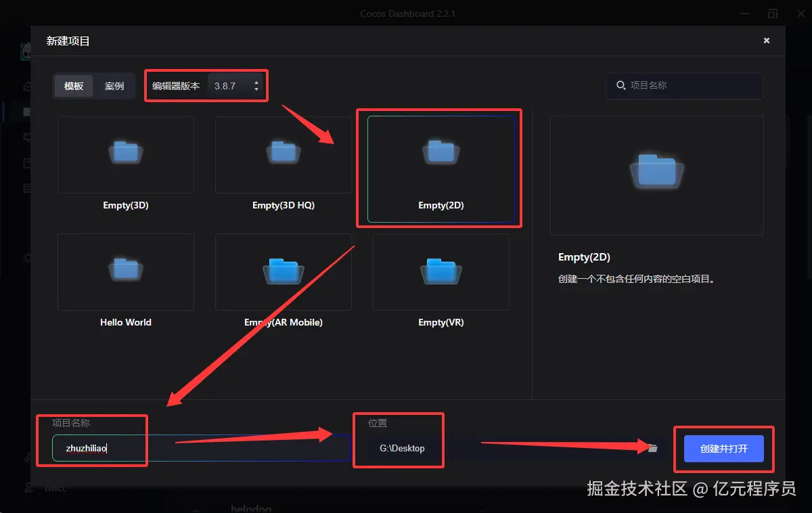The image size is (812, 513).
Task: Click the search magnifier icon
Action: tap(621, 85)
